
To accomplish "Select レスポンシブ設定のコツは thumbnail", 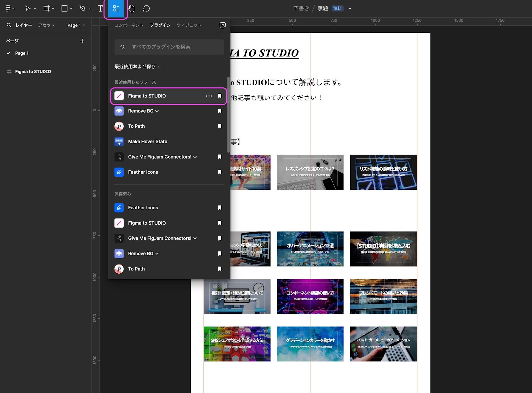I will 310,172.
